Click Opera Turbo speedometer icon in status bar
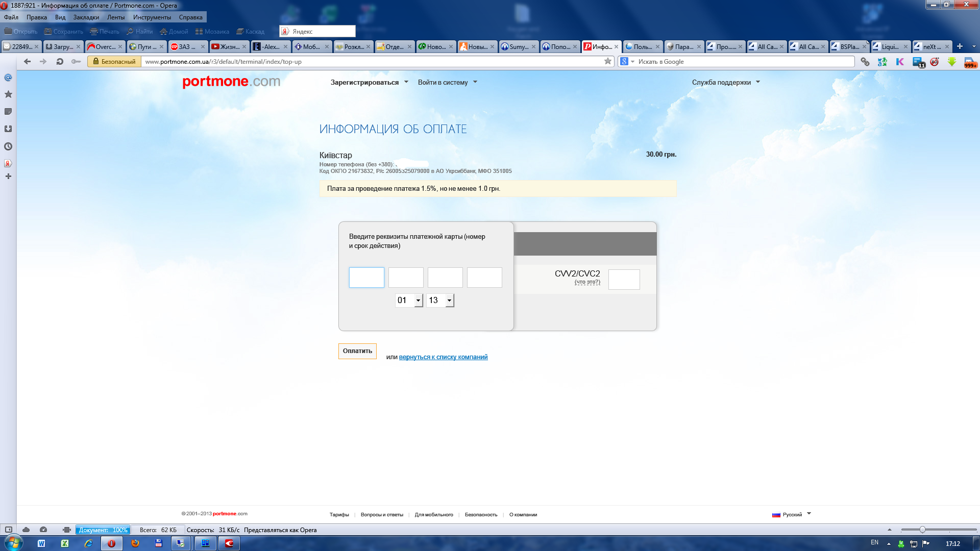The height and width of the screenshot is (551, 980). click(43, 530)
